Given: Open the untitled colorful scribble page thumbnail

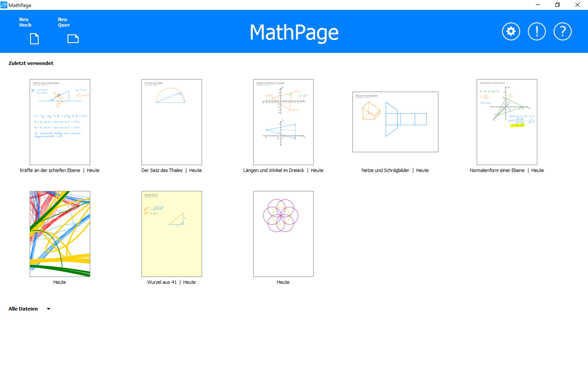Looking at the screenshot, I should pyautogui.click(x=60, y=234).
